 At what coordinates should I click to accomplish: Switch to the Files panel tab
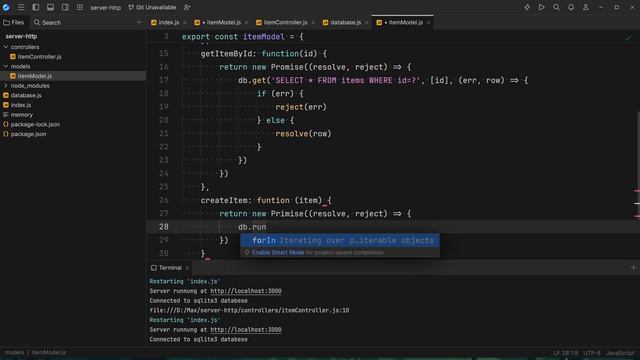(14, 22)
